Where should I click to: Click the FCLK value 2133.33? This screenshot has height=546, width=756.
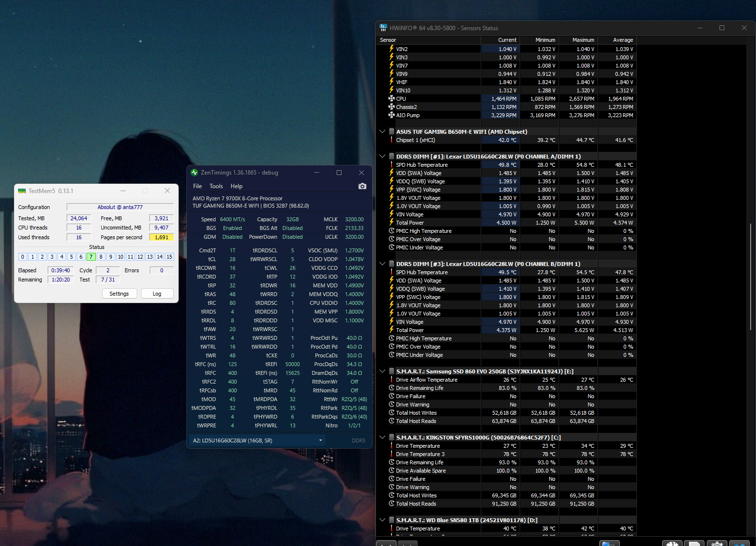pos(354,228)
